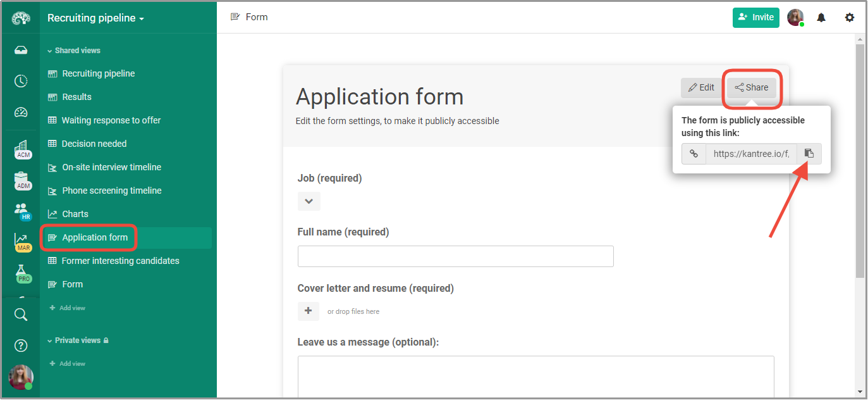Viewport: 868px width, 400px height.
Task: Click the Edit form button
Action: [x=702, y=88]
